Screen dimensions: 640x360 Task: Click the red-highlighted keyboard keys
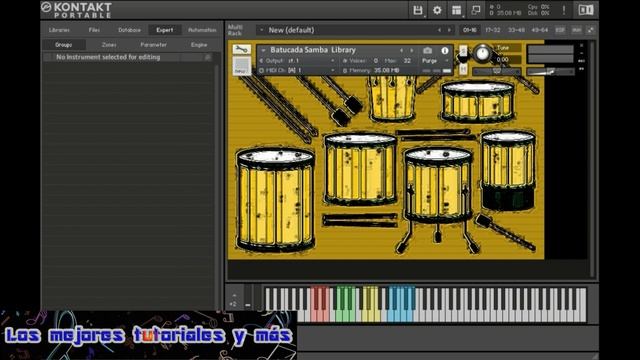(320, 304)
